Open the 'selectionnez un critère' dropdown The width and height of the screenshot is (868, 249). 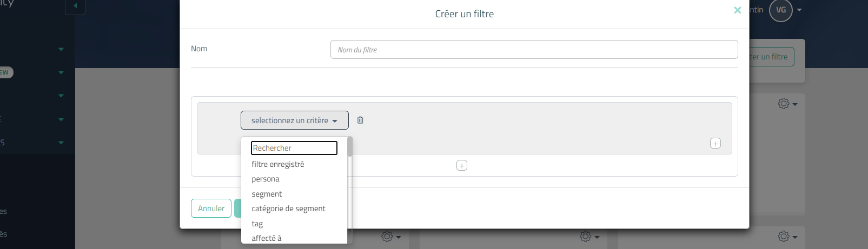coord(295,120)
